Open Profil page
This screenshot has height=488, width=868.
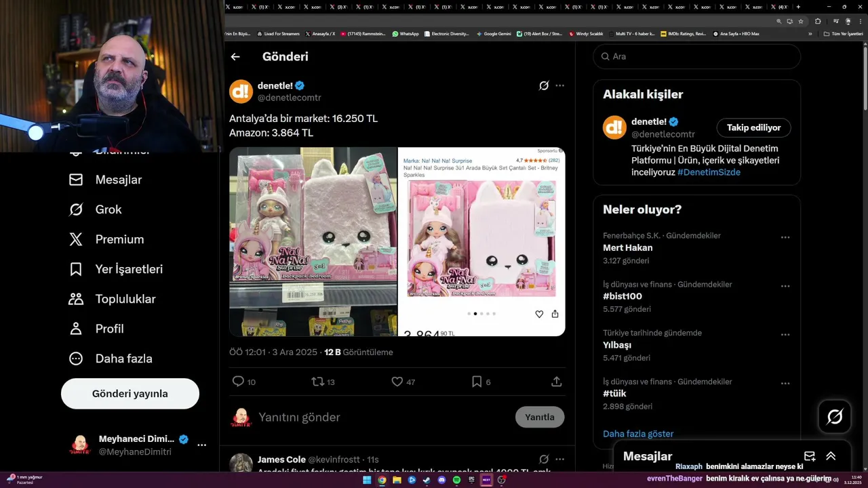[x=96, y=329]
